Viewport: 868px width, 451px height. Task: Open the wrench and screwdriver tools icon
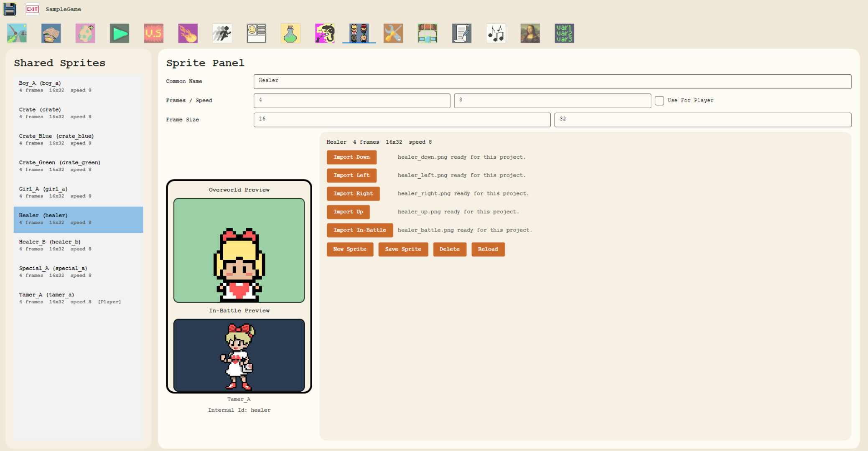(394, 33)
